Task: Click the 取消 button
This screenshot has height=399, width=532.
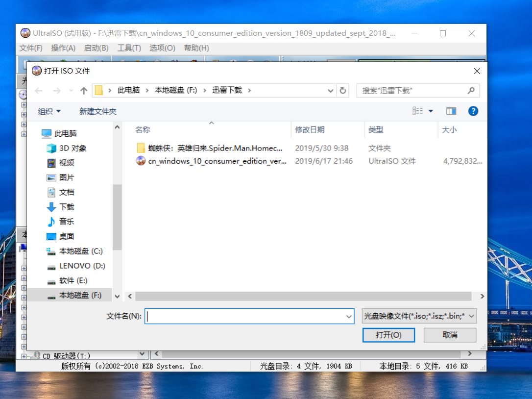Action: pos(450,335)
